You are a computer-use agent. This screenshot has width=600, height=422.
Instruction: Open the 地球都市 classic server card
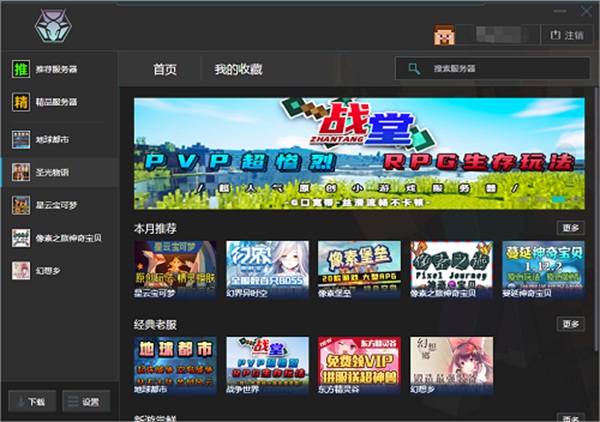click(175, 366)
